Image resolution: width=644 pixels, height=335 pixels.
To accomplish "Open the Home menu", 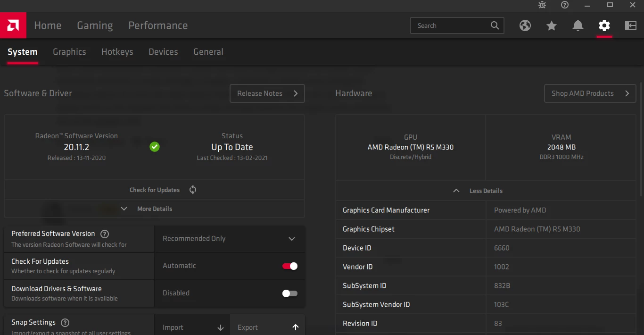I will click(x=48, y=25).
